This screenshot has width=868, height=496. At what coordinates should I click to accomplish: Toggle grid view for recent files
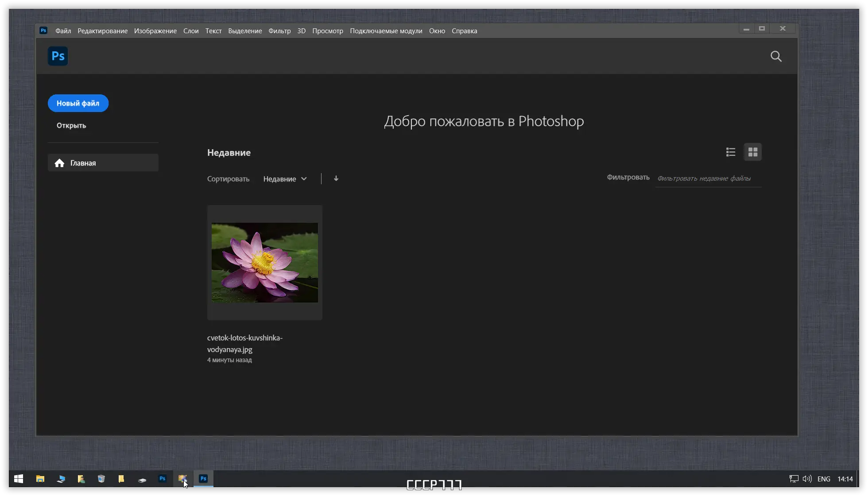point(752,152)
